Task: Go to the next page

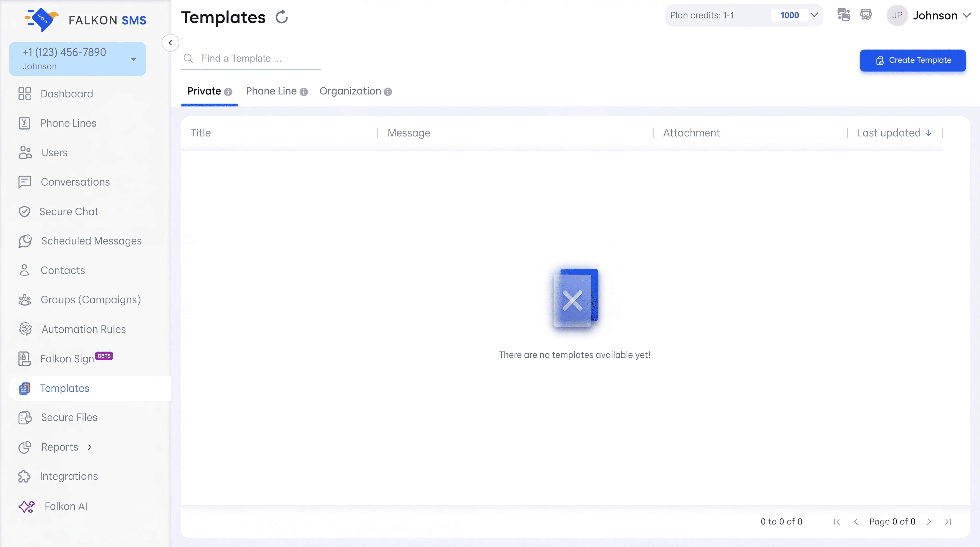Action: [929, 522]
